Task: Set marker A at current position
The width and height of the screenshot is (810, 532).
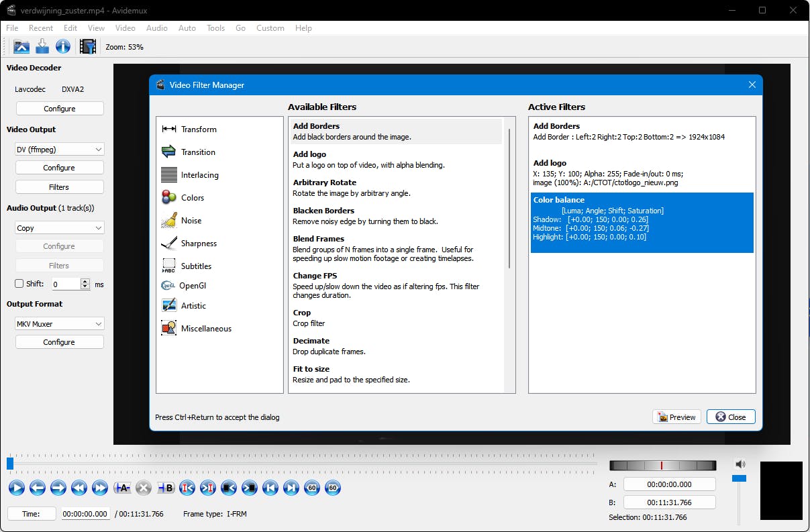Action: click(121, 488)
